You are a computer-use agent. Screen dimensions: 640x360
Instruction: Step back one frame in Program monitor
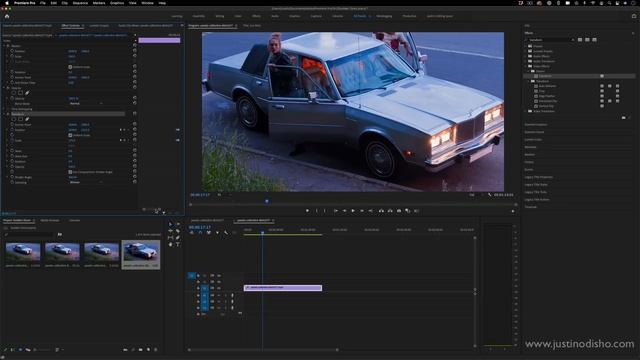[x=344, y=211]
